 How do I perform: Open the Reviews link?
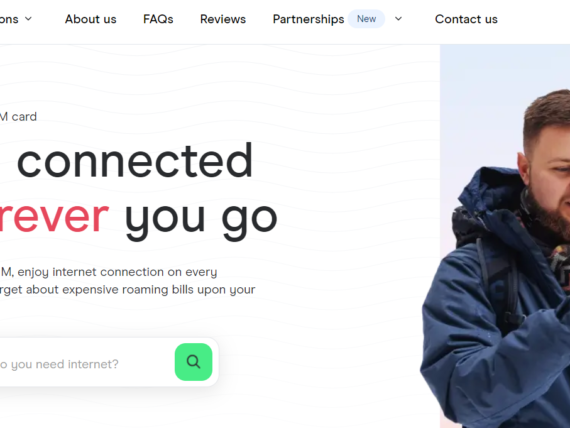point(223,19)
